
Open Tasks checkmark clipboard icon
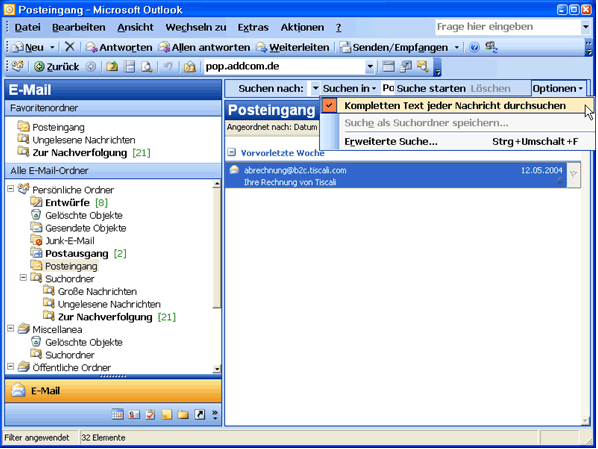point(150,414)
